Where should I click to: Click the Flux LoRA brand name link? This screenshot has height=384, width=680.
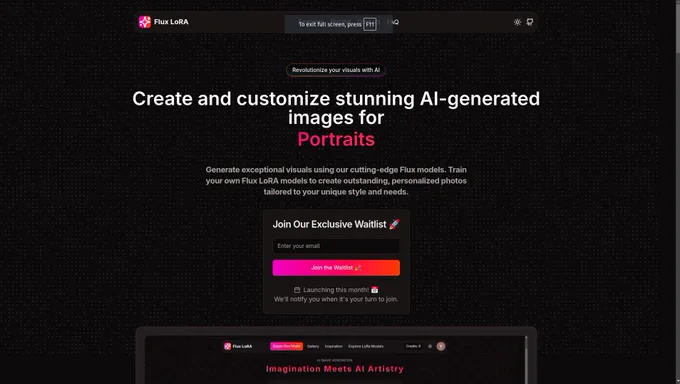click(x=171, y=22)
